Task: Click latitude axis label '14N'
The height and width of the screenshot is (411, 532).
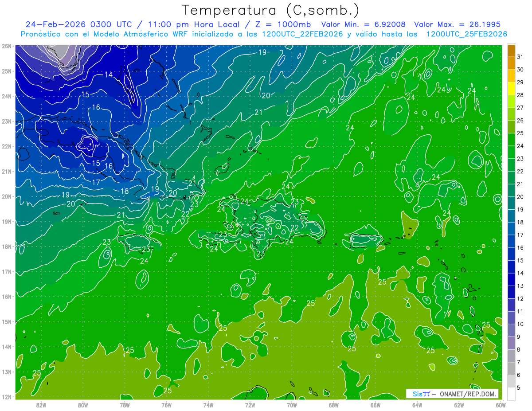Action: click(x=7, y=347)
